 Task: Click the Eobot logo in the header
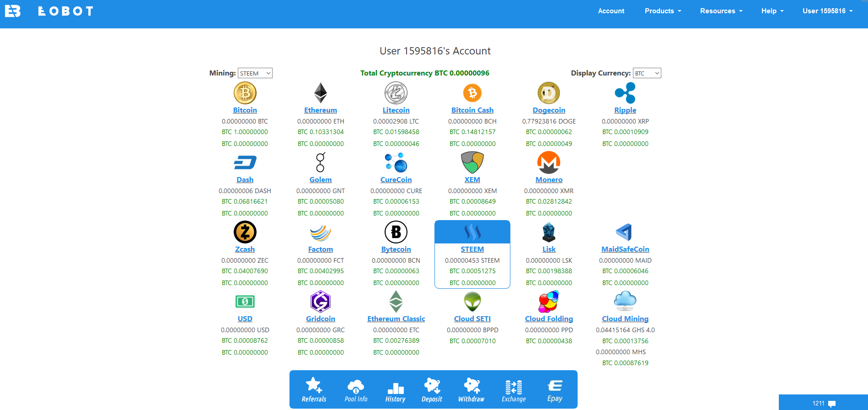(13, 11)
